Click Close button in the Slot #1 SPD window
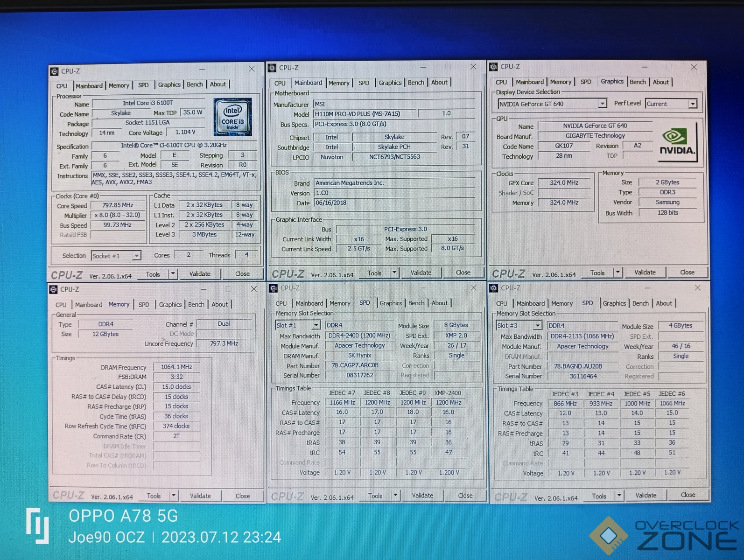 click(x=465, y=496)
